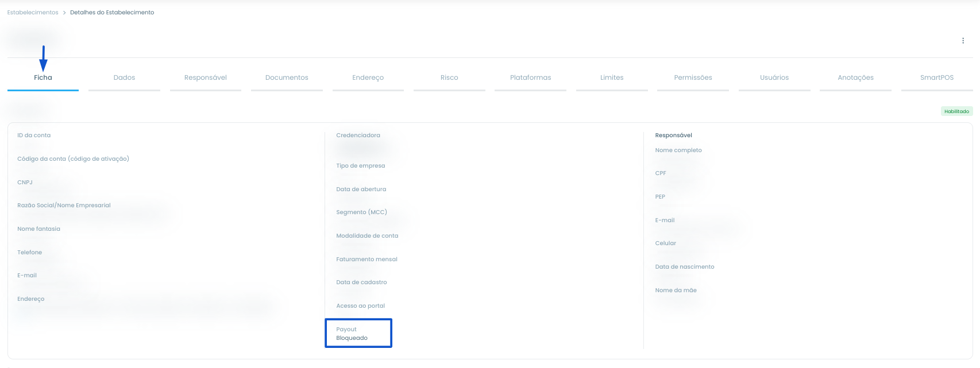
Task: Open the Permissões tab
Action: 693,78
